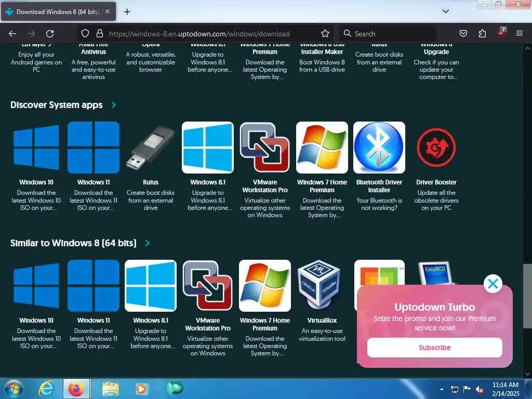Viewport: 532px width, 399px height.
Task: Open Windows 11 icon in Discover System apps
Action: click(x=94, y=148)
